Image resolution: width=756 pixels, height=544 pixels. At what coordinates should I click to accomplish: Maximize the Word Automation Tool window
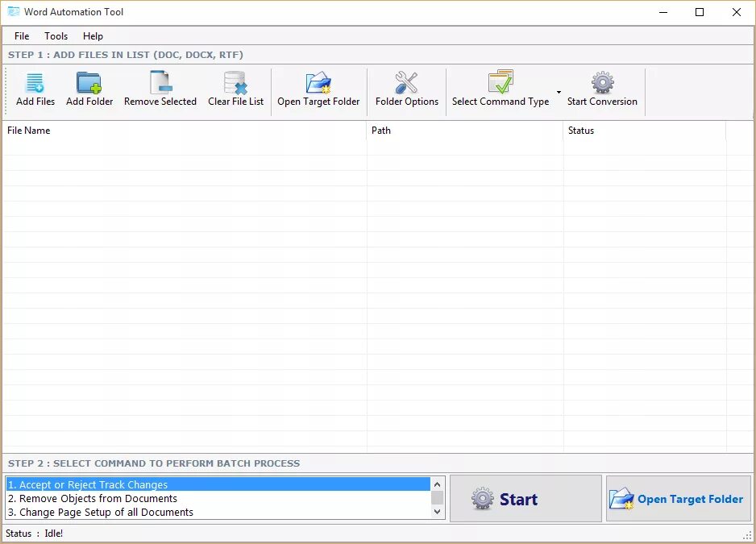point(700,12)
